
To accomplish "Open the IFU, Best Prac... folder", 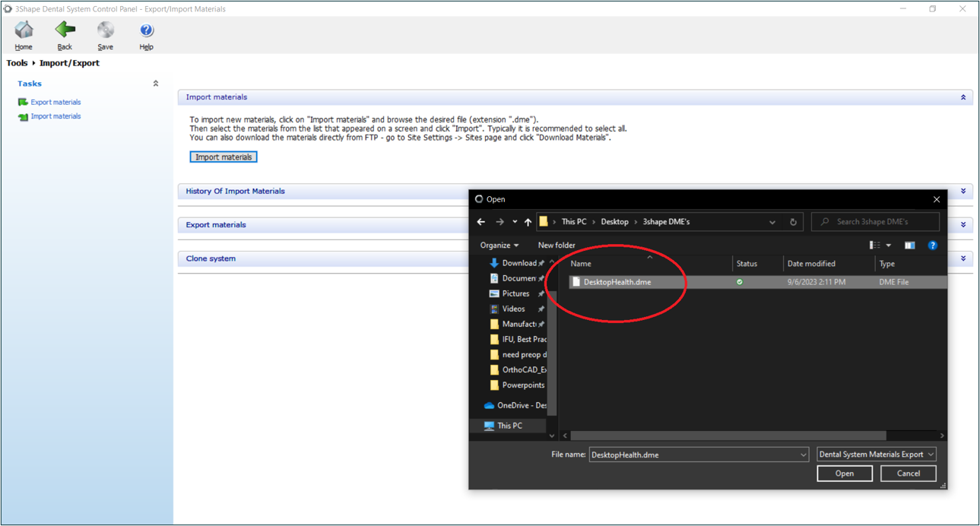I will tap(518, 339).
